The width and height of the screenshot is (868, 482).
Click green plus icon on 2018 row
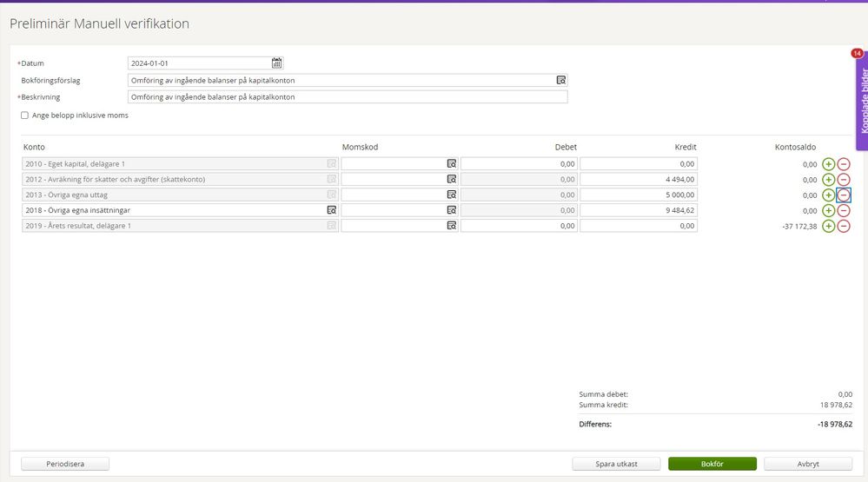(x=828, y=210)
